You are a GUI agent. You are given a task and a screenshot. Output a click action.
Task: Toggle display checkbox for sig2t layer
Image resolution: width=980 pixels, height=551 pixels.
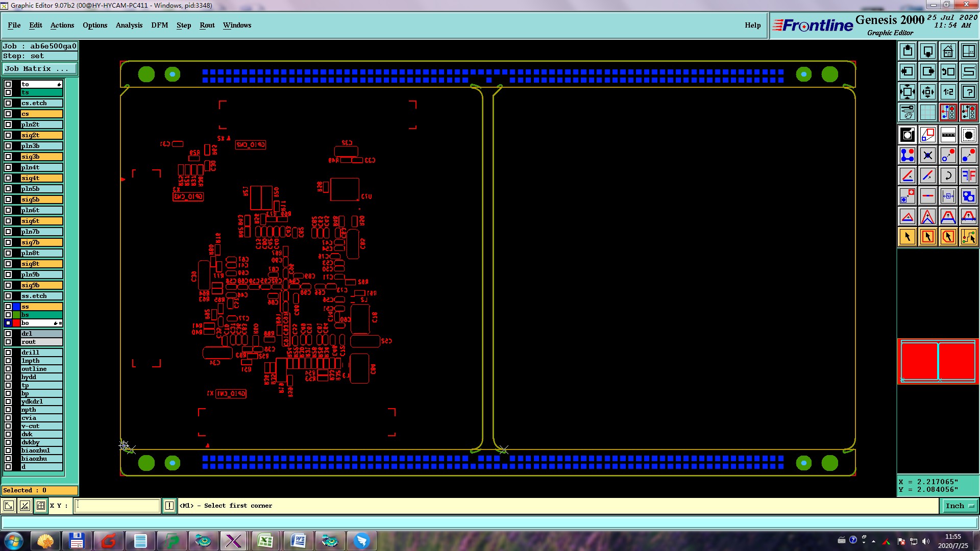(8, 135)
